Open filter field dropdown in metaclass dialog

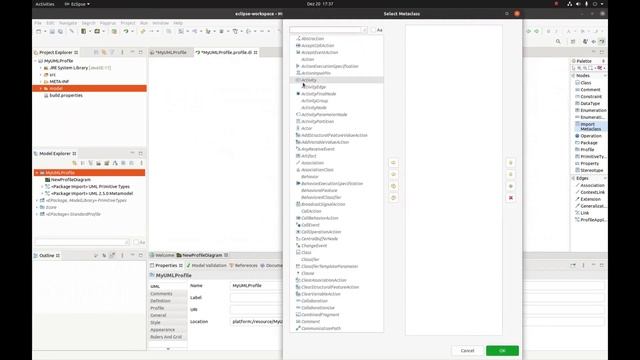click(364, 30)
